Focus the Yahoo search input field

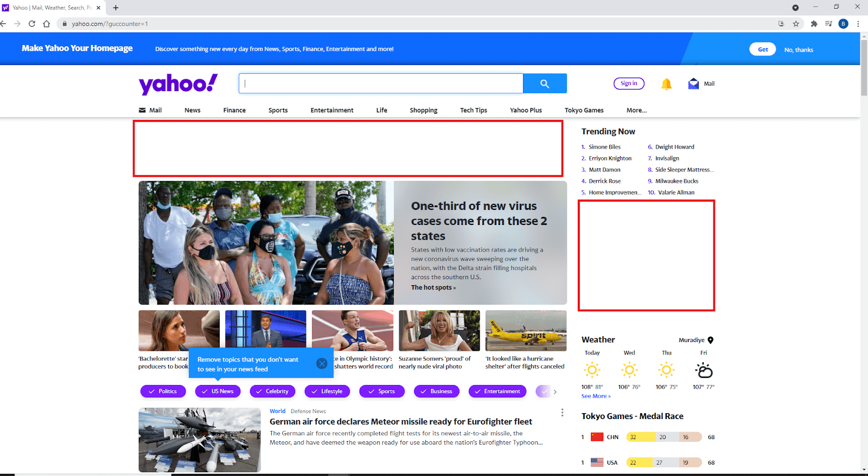pyautogui.click(x=381, y=83)
